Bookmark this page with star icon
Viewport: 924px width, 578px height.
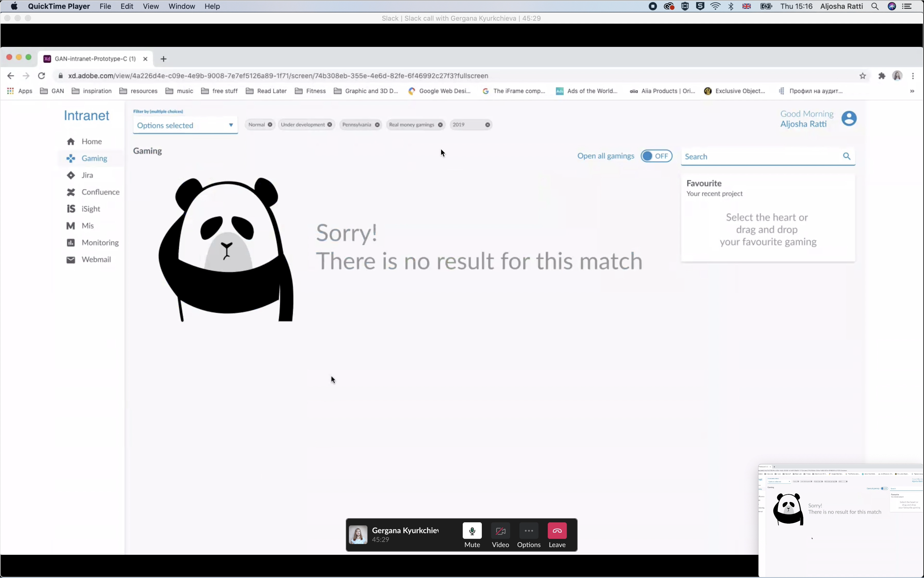(x=862, y=76)
